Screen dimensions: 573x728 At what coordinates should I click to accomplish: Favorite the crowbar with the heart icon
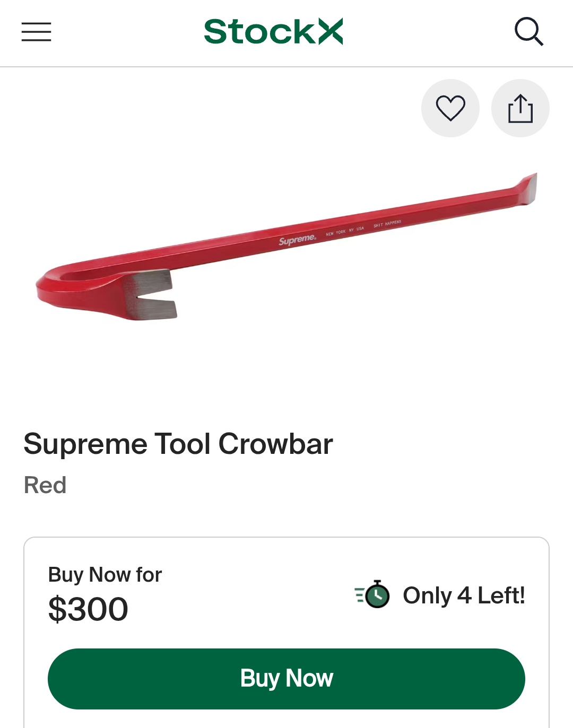[450, 108]
